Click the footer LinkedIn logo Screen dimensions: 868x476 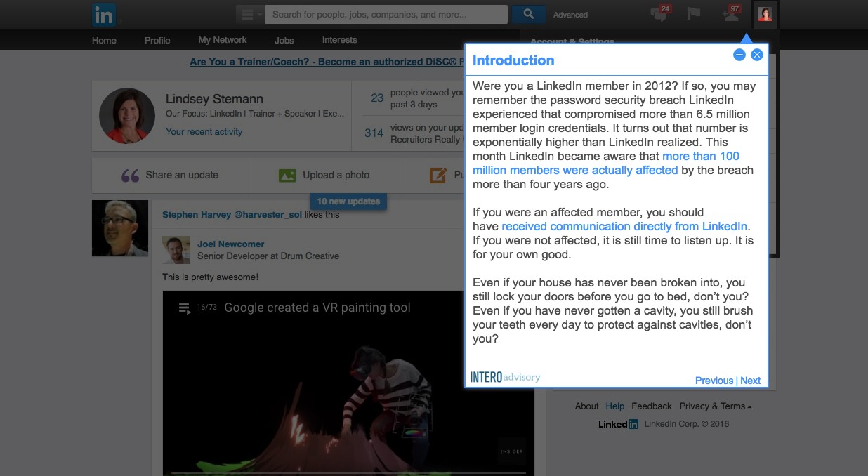click(x=618, y=424)
